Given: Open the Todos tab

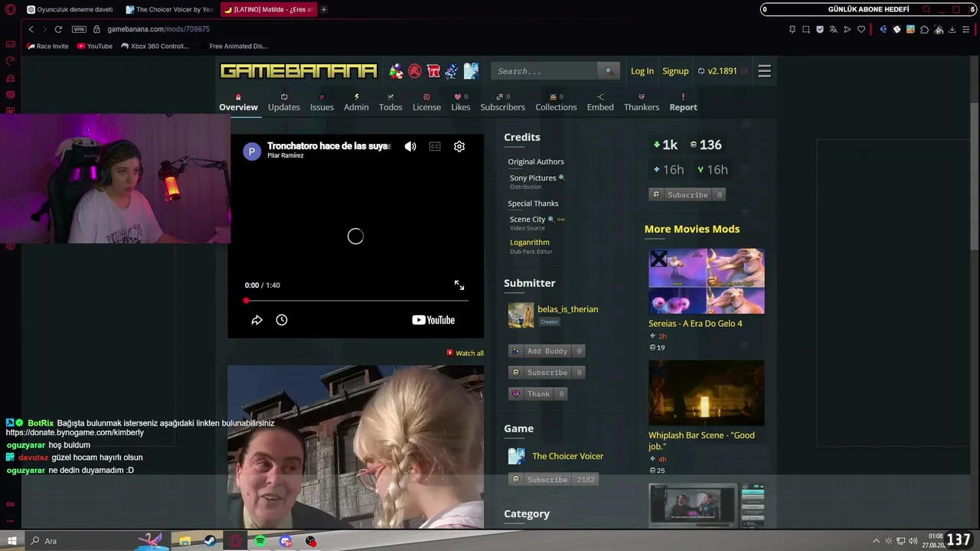Looking at the screenshot, I should (x=390, y=103).
